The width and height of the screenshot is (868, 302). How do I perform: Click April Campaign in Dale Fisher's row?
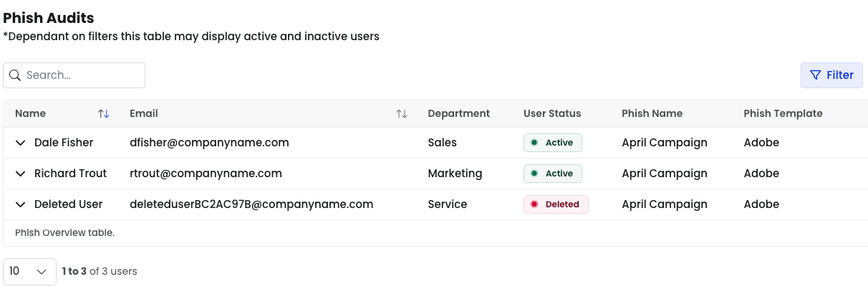click(x=665, y=143)
